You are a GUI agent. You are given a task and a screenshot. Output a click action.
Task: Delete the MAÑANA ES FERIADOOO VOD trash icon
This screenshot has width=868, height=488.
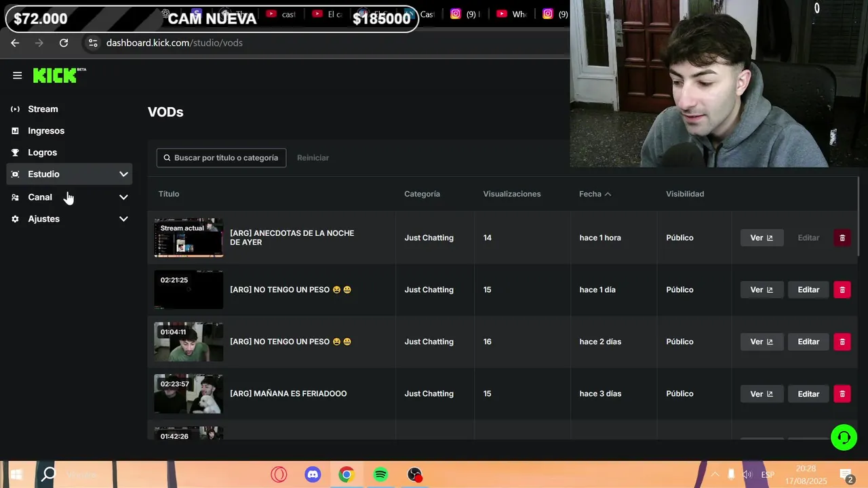point(842,394)
